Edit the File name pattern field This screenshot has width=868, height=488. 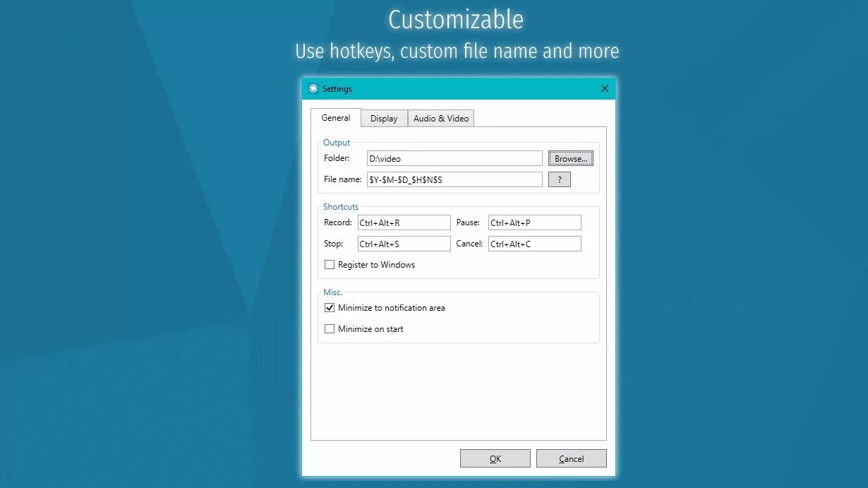454,179
